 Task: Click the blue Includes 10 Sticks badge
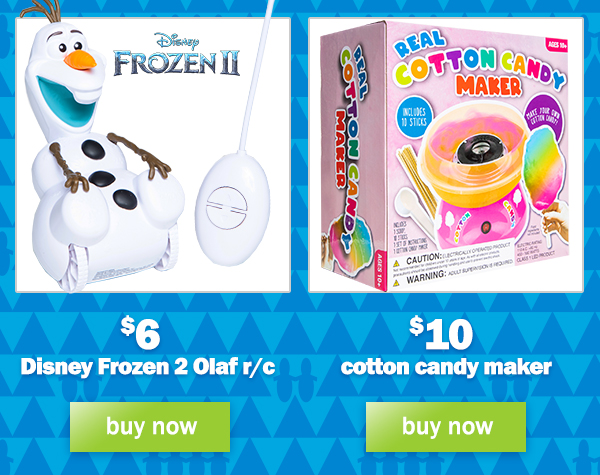(414, 117)
